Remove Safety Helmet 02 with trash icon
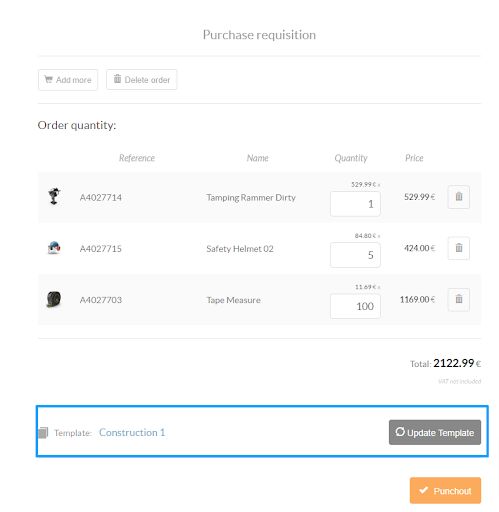Image resolution: width=499 pixels, height=512 pixels. pyautogui.click(x=459, y=248)
